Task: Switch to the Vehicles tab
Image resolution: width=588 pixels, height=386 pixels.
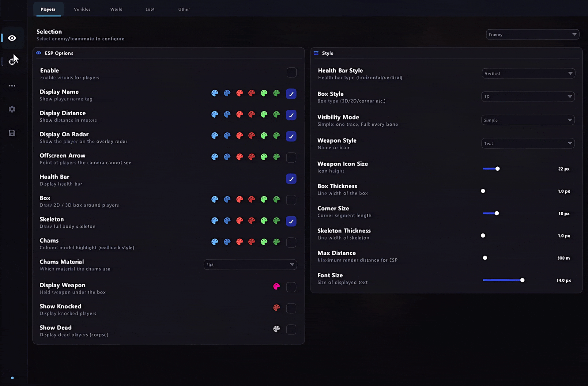Action: 82,9
